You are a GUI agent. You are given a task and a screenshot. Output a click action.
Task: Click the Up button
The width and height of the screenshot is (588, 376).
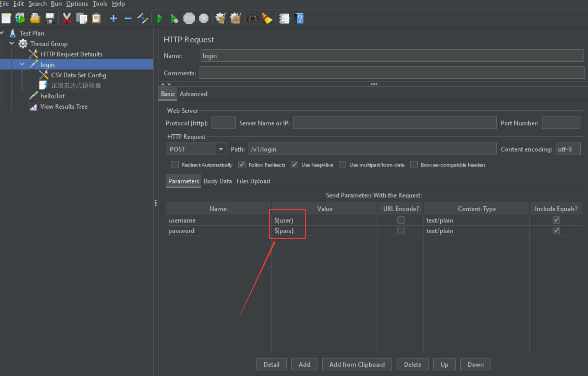click(444, 364)
